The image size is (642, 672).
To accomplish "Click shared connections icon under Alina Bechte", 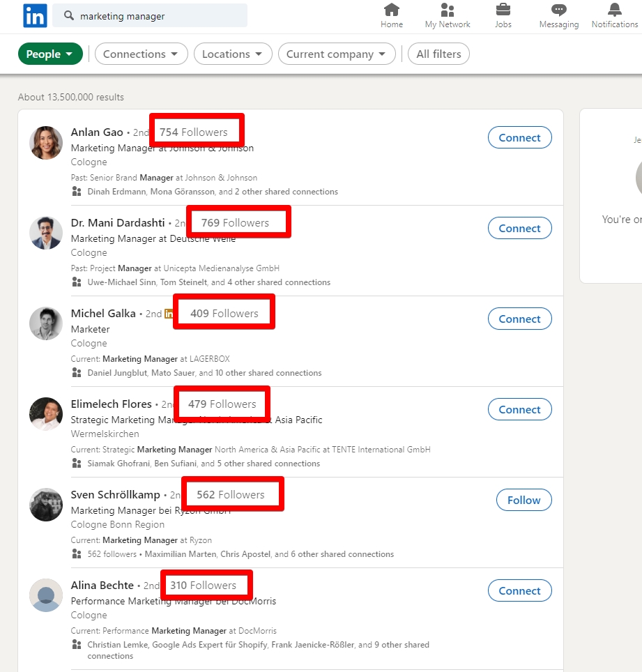I will (x=77, y=645).
